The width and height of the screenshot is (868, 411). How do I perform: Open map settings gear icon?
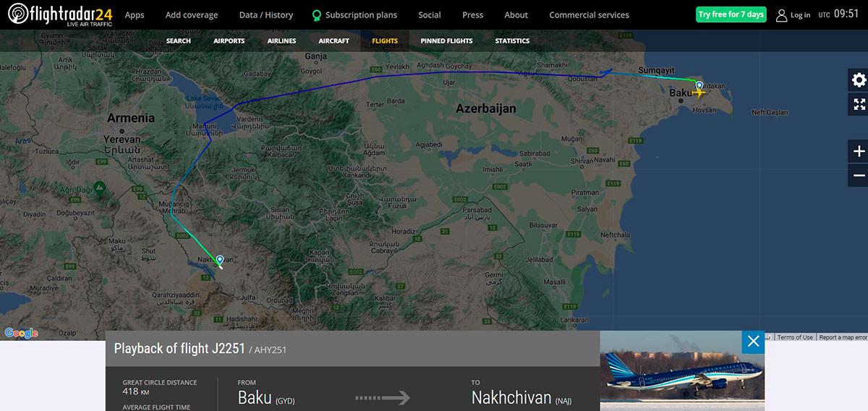pos(859,80)
